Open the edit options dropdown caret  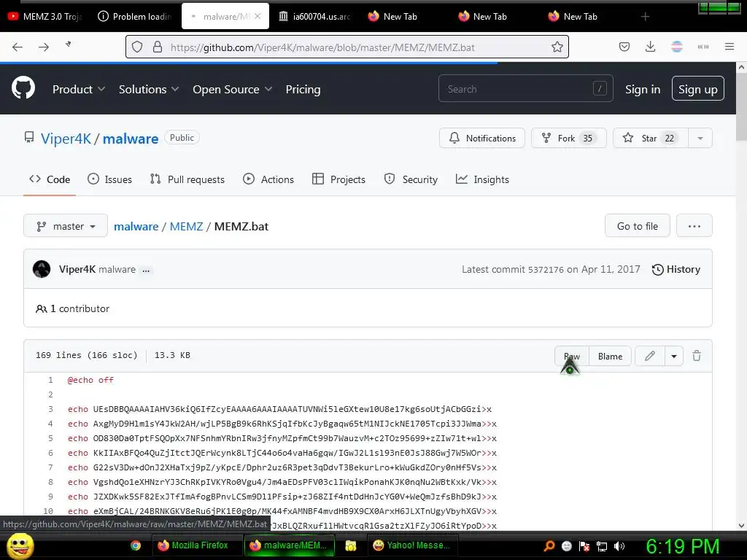[673, 356]
